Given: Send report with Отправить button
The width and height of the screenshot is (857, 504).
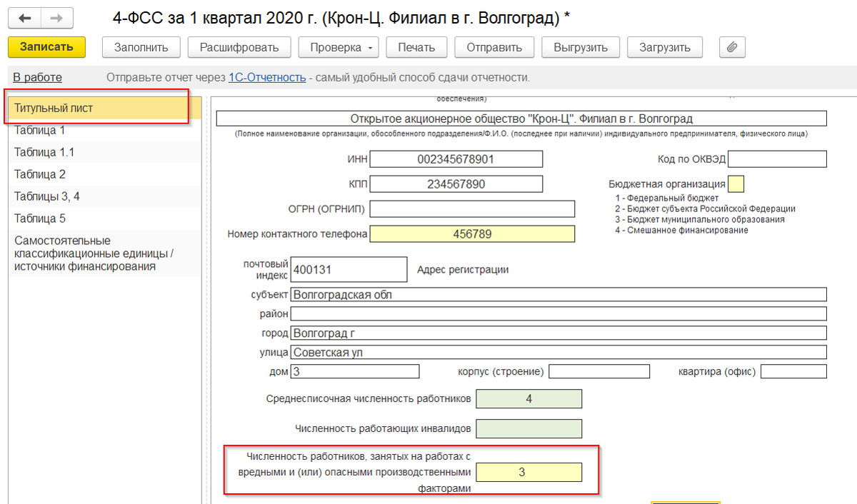Looking at the screenshot, I should pyautogui.click(x=494, y=48).
